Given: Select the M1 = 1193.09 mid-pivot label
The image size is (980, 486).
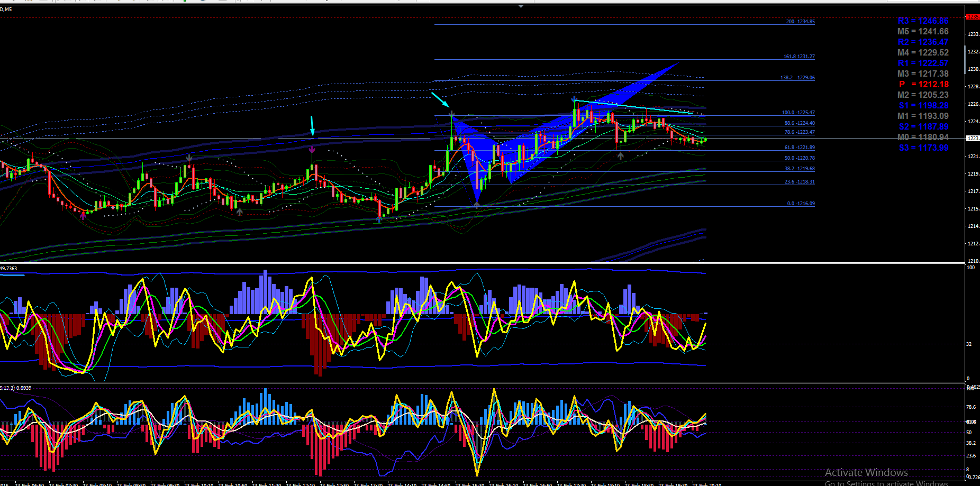Looking at the screenshot, I should (923, 116).
